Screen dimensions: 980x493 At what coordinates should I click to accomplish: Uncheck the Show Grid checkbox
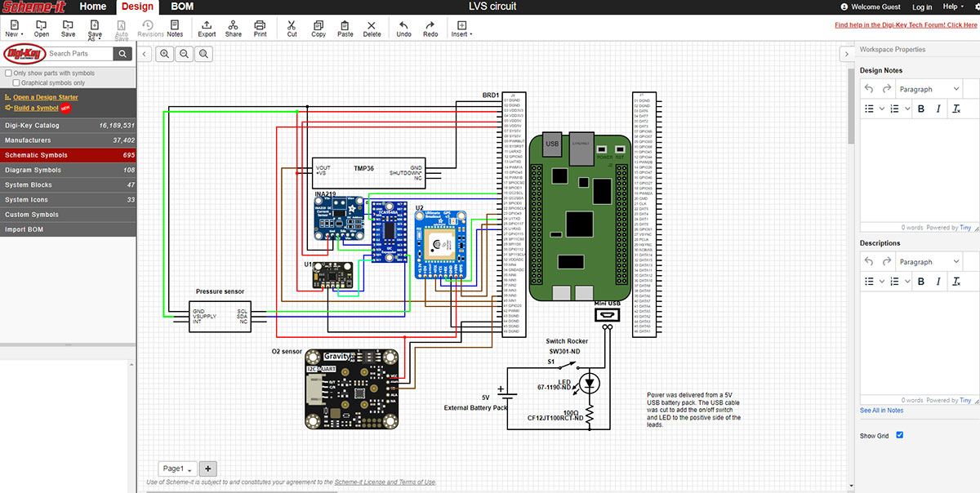[900, 435]
